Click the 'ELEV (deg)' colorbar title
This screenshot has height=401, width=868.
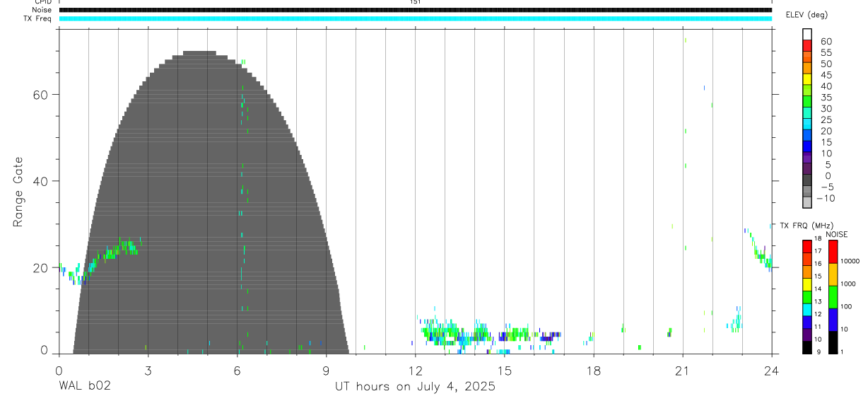tap(807, 15)
